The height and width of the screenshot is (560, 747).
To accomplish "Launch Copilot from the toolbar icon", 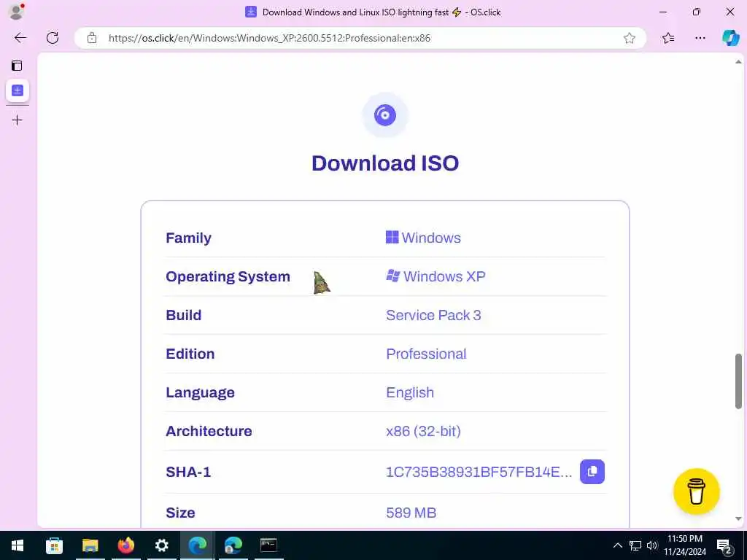I will (x=730, y=38).
